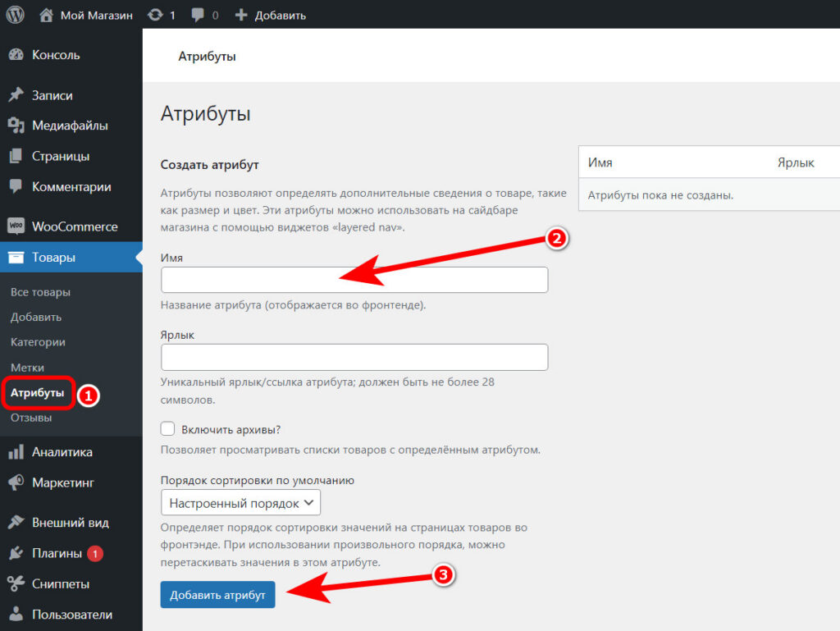Screen dimensions: 840x631
Task: Open Метки submenu item
Action: (27, 368)
